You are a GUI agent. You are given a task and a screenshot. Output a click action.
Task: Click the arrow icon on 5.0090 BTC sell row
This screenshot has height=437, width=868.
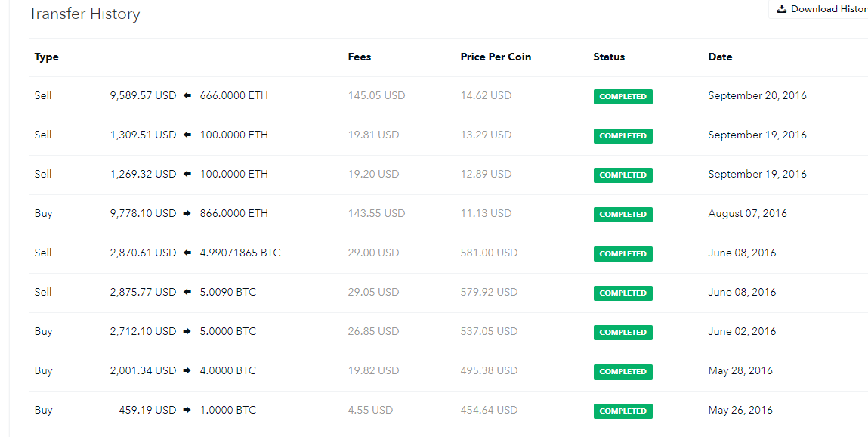(x=187, y=293)
